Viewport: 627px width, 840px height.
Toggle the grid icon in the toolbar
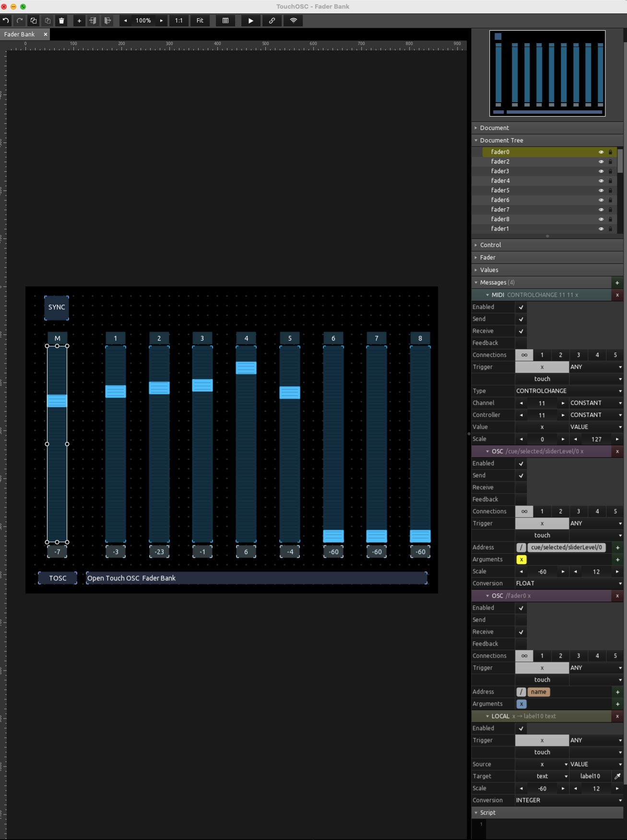[x=225, y=21]
